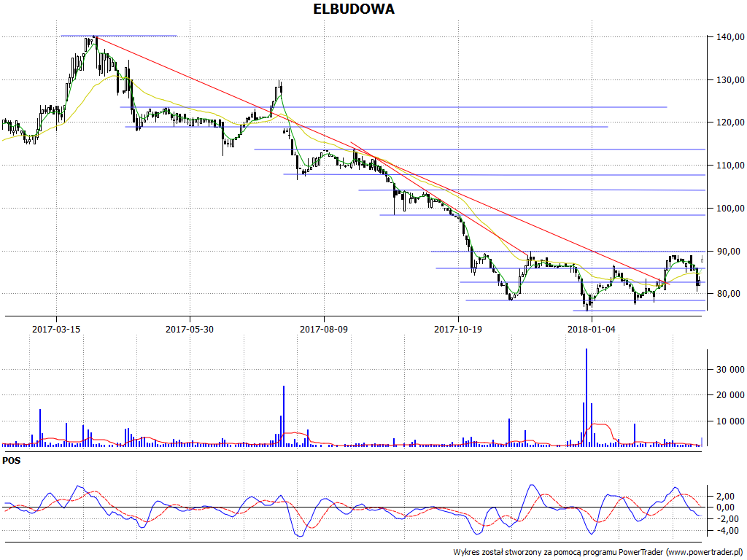747x560 pixels.
Task: Click the 2017-05-30 date label
Action: 190,329
